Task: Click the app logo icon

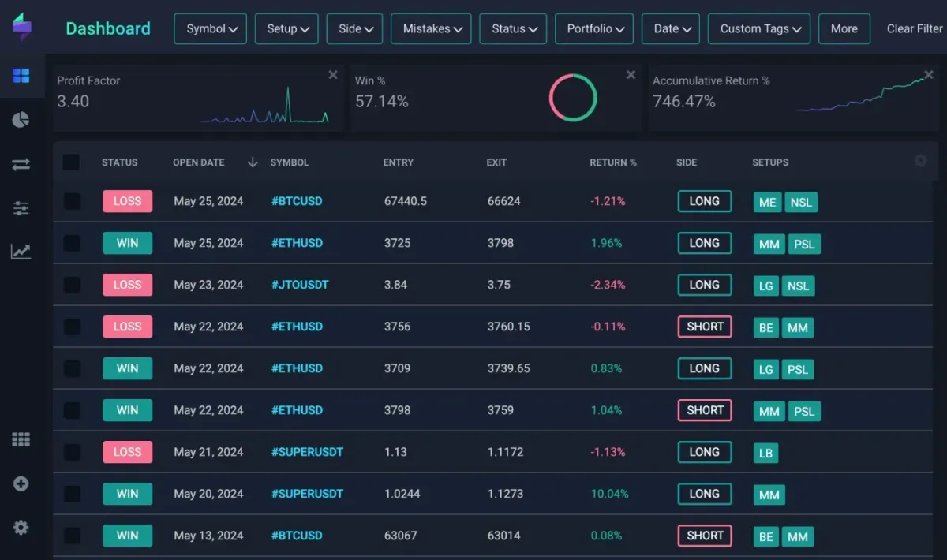Action: tap(21, 26)
